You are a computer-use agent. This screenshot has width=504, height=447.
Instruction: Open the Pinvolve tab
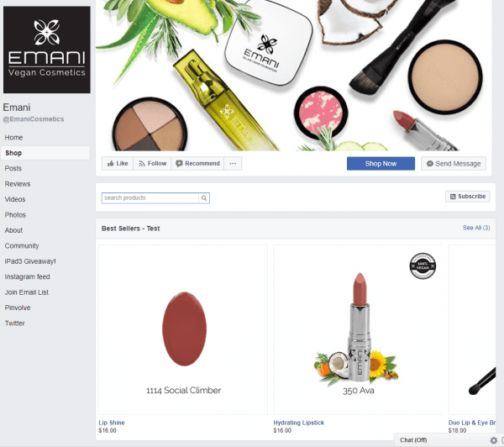[18, 308]
